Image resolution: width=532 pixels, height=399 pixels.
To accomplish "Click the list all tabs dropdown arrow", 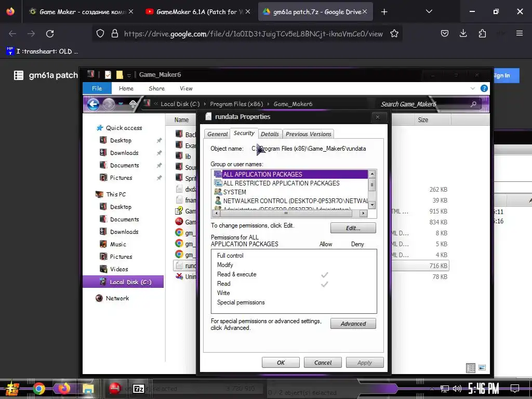I will [429, 11].
